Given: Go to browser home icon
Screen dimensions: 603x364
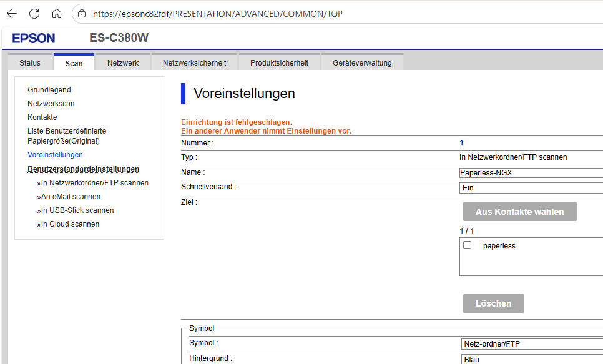Looking at the screenshot, I should click(x=57, y=13).
